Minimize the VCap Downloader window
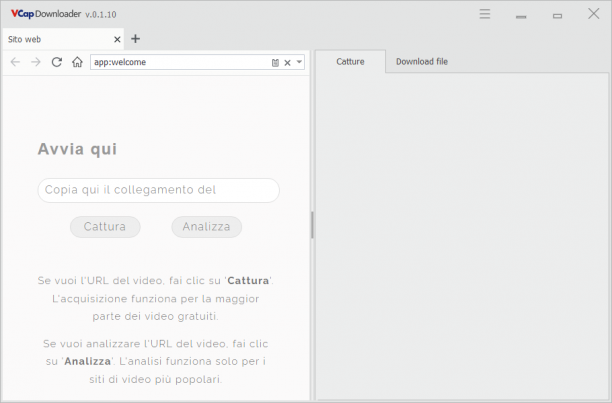612x403 pixels. [521, 16]
